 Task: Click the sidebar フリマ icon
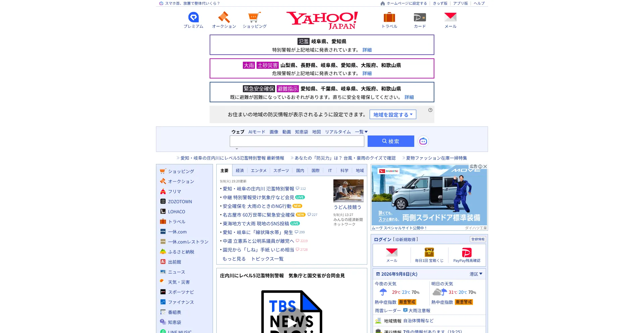tap(163, 191)
